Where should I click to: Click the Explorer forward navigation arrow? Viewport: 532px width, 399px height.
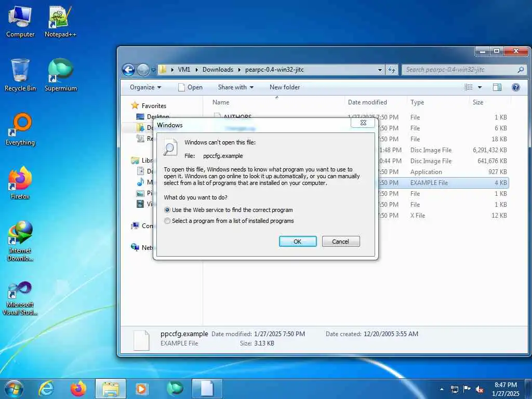click(x=143, y=70)
